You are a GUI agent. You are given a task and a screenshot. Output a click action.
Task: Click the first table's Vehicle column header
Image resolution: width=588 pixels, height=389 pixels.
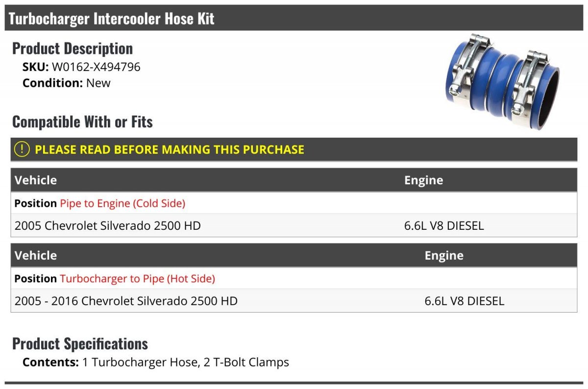tap(36, 180)
